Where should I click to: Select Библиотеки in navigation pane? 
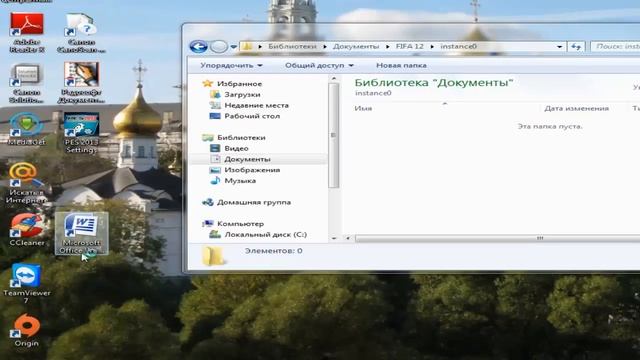pos(241,138)
